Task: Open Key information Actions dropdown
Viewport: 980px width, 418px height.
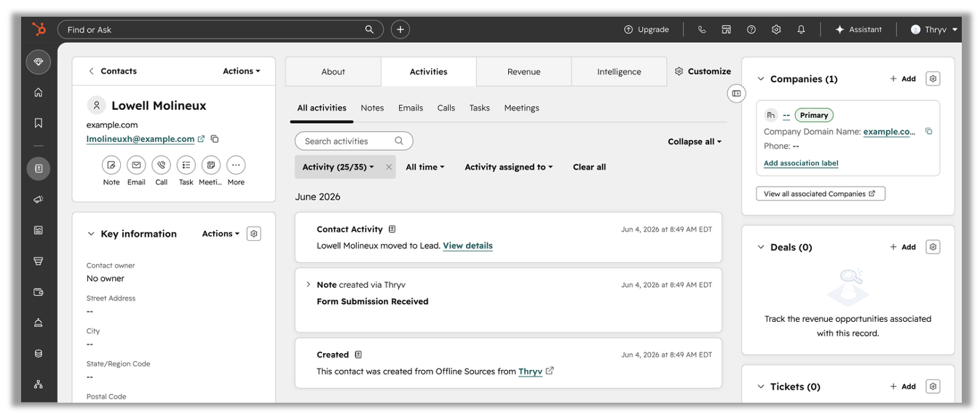Action: [221, 234]
